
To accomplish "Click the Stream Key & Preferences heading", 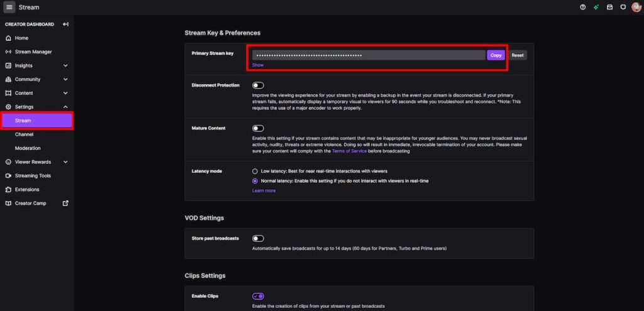I will [x=223, y=33].
